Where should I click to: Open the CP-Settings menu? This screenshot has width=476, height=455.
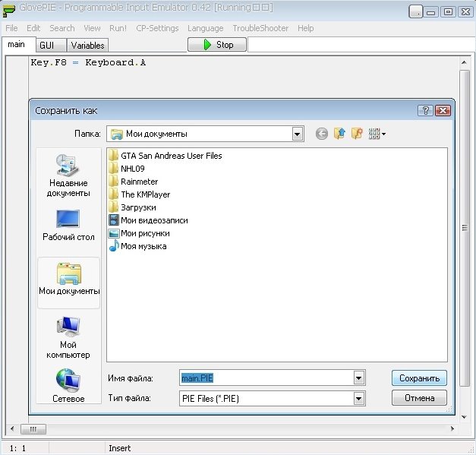click(157, 28)
